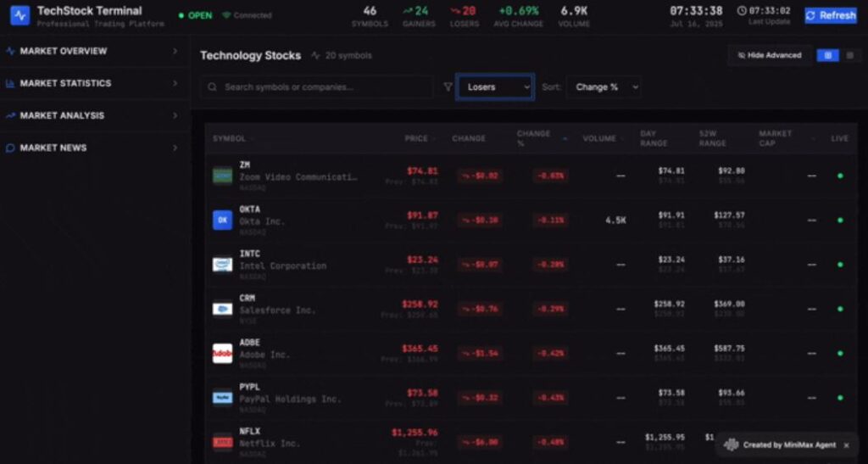Click OKTA's 4.5K volume value

point(615,221)
